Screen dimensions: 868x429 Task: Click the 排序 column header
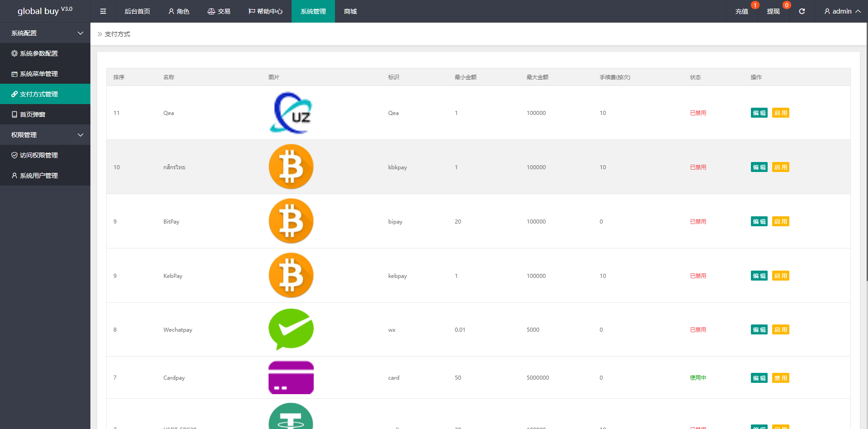119,77
